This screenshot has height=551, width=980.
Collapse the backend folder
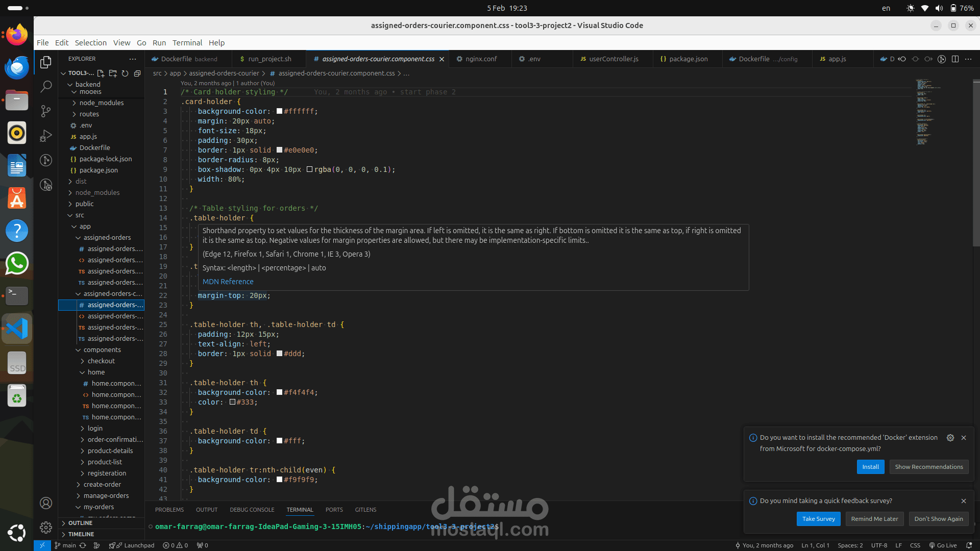click(88, 84)
